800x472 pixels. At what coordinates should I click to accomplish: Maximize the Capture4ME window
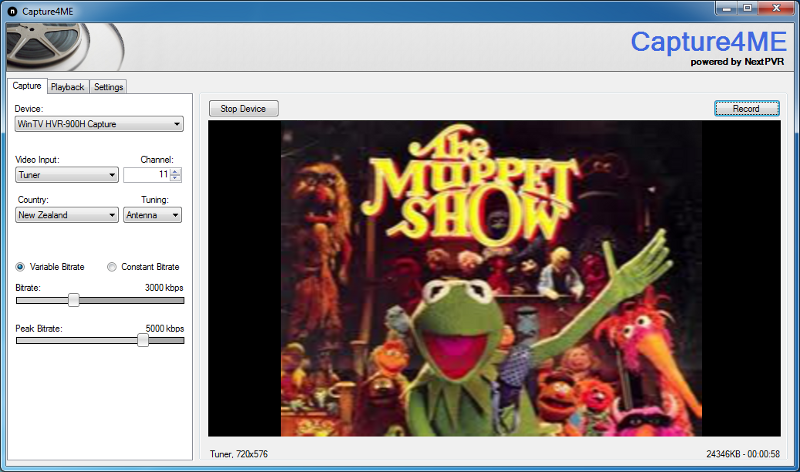[x=747, y=8]
